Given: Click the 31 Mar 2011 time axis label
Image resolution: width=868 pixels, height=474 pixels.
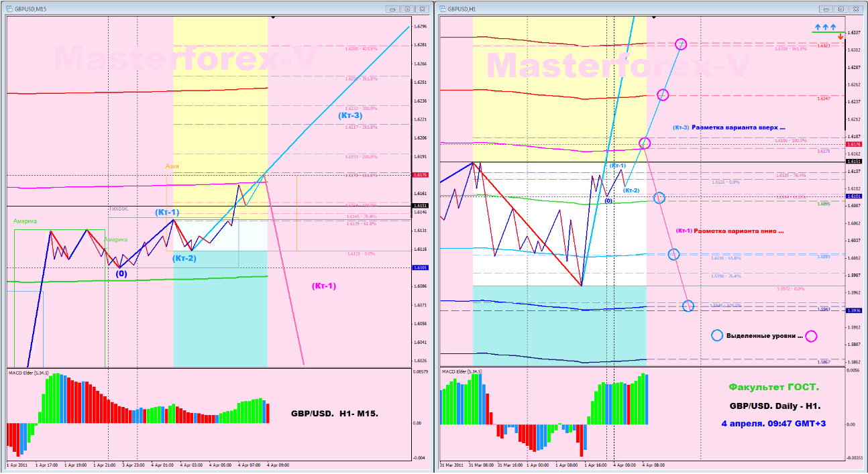Looking at the screenshot, I should click(x=452, y=465).
